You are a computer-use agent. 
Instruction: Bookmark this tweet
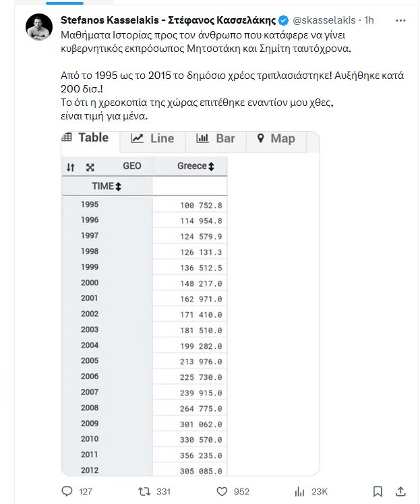[378, 491]
